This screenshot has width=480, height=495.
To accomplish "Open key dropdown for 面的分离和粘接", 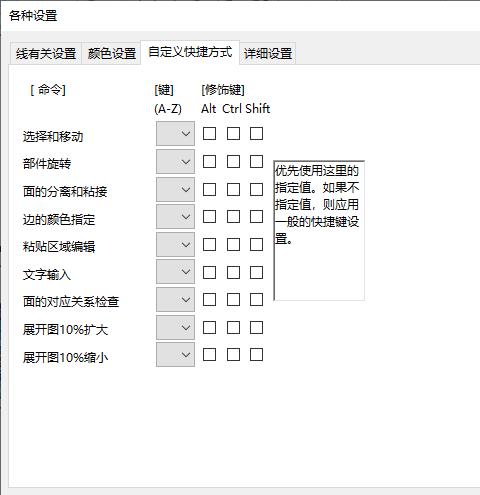I will pos(175,189).
